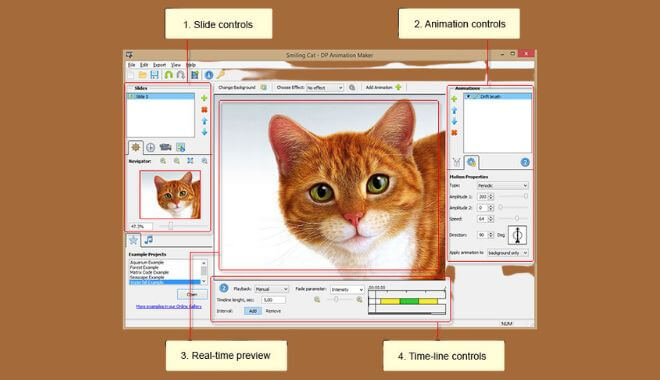660x380 pixels.
Task: Zoom out the timeline with magnifier
Action: 317,299
